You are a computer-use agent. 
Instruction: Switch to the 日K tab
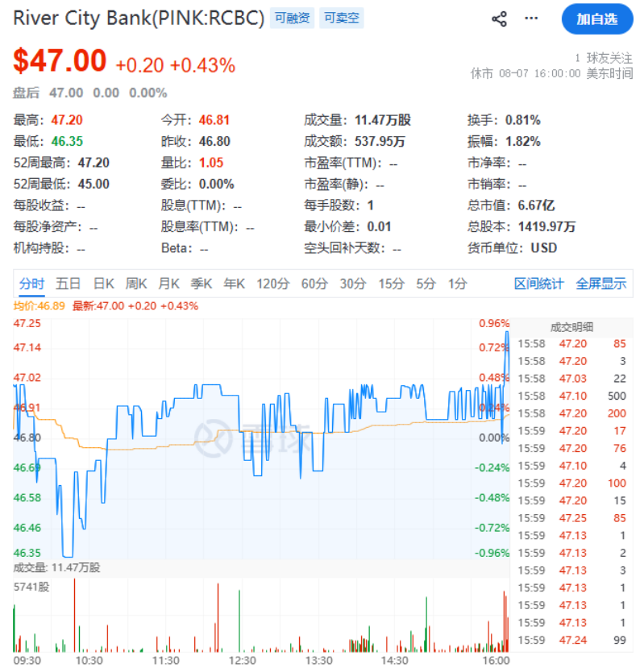click(104, 284)
